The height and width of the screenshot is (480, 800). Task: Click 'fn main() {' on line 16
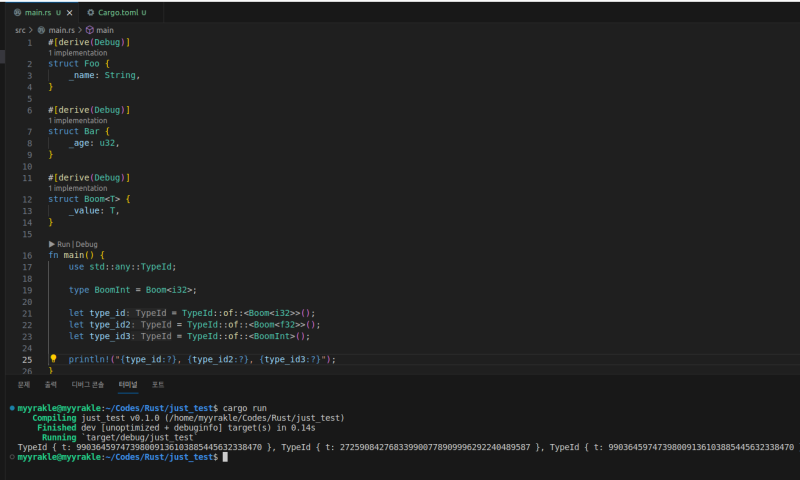coord(77,255)
